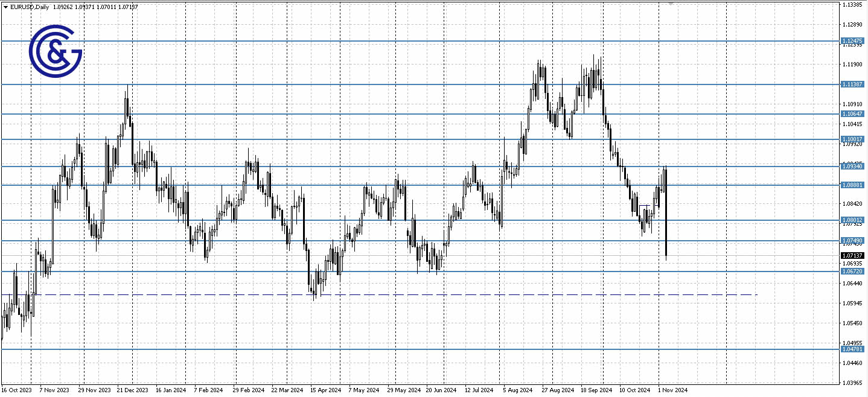Select the 1.11387 price level label

pos(852,85)
